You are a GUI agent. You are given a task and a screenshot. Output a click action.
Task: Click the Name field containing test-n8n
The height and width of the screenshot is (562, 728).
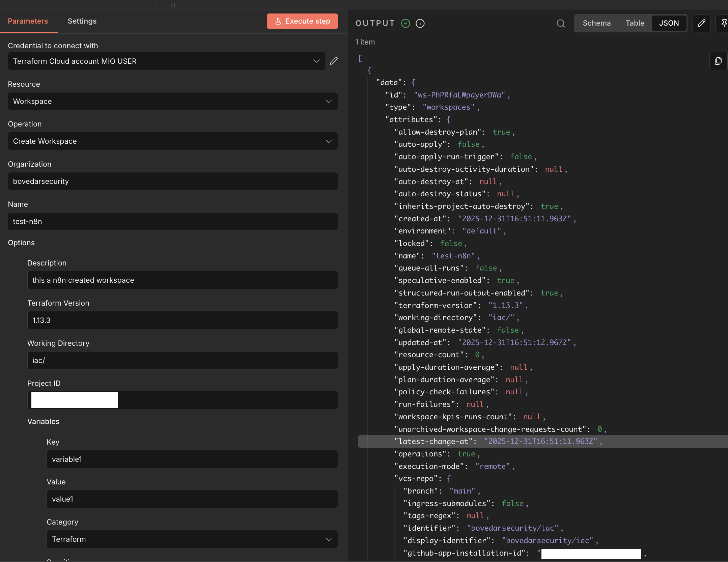click(173, 221)
